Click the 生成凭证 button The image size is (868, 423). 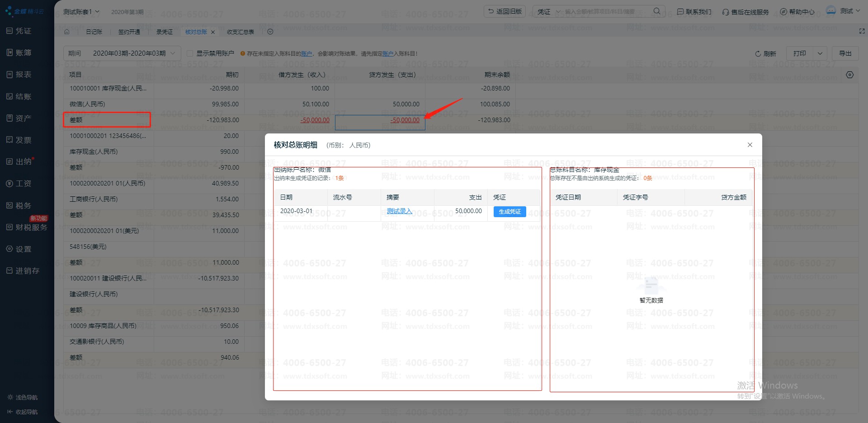tap(509, 212)
